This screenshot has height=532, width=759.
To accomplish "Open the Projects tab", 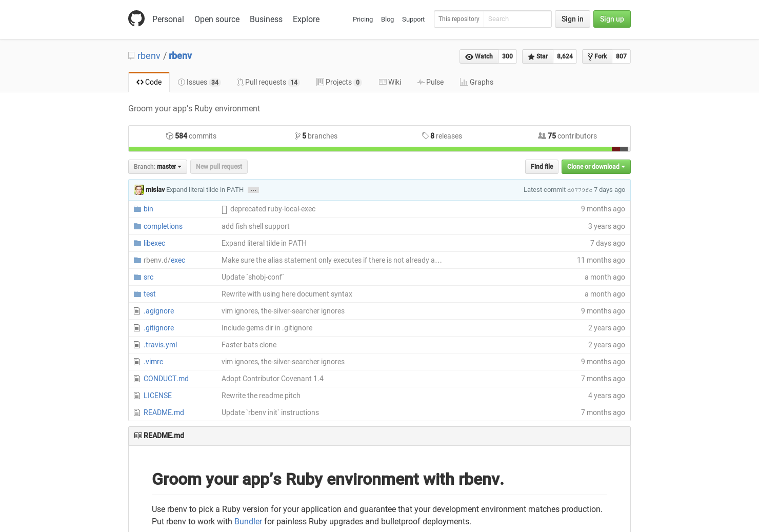I will 339,82.
